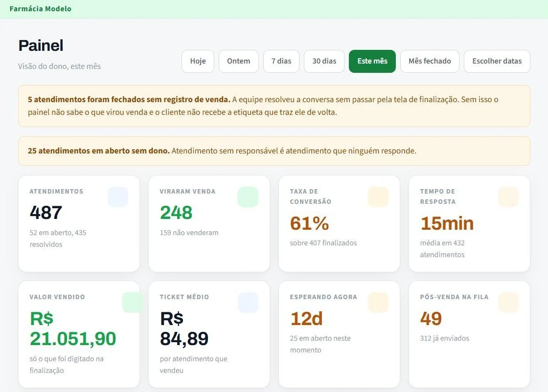The image size is (548, 392).
Task: Click '159 não venderam' text
Action: coord(189,233)
